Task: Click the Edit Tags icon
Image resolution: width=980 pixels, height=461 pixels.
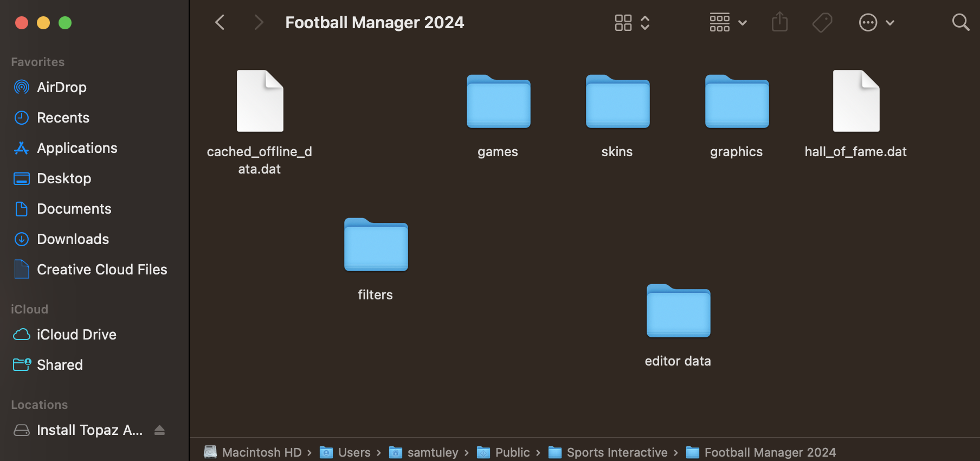Action: [822, 22]
